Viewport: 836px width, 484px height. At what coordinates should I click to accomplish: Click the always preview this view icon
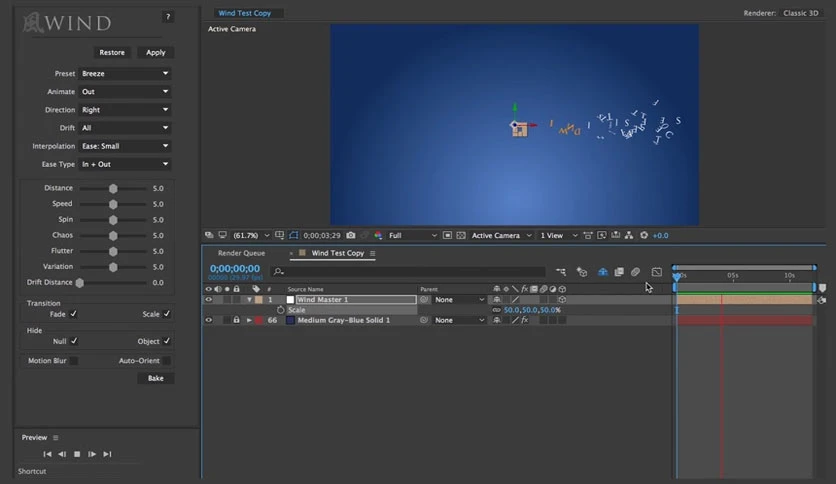[209, 235]
